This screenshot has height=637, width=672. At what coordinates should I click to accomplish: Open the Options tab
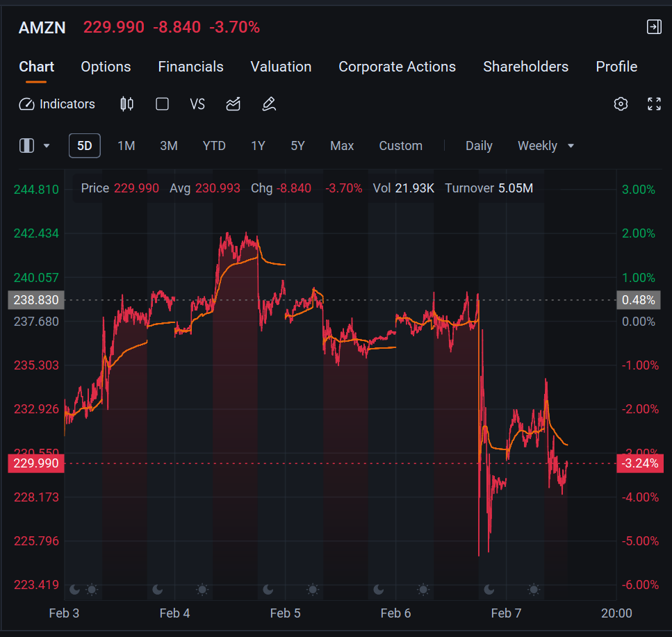[106, 67]
